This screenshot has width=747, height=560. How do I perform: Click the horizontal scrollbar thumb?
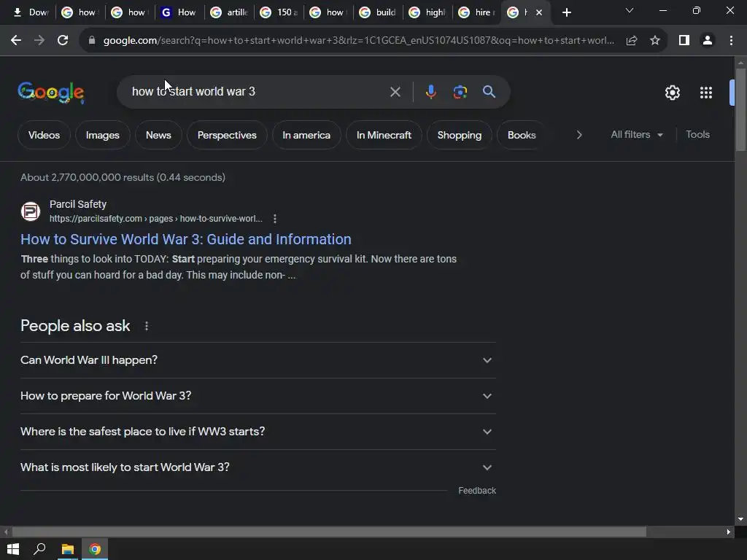tap(329, 532)
